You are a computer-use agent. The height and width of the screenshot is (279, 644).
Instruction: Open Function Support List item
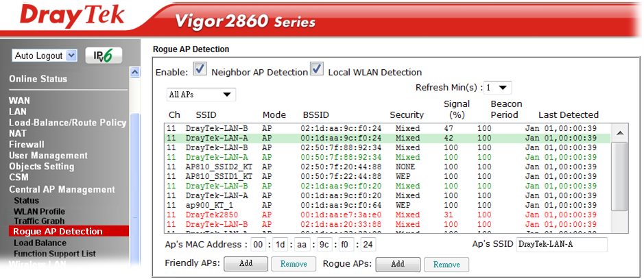click(x=55, y=254)
